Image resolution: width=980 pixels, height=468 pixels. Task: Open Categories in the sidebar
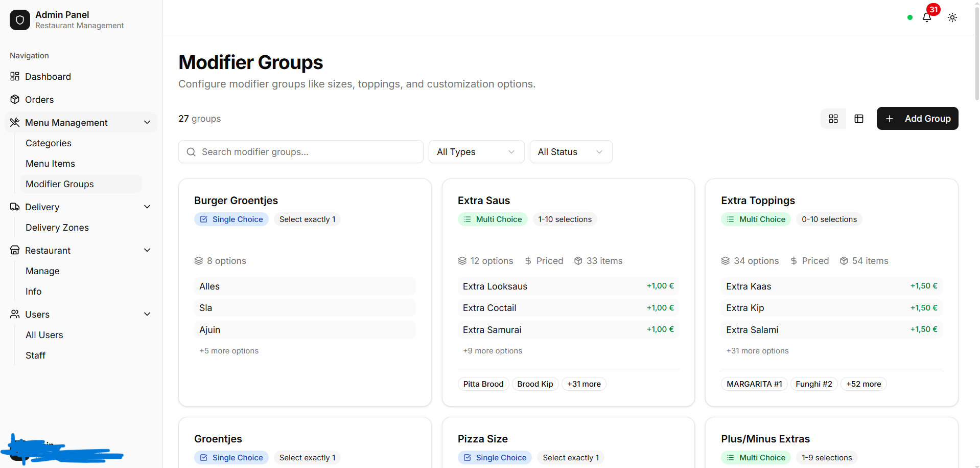[x=49, y=143]
